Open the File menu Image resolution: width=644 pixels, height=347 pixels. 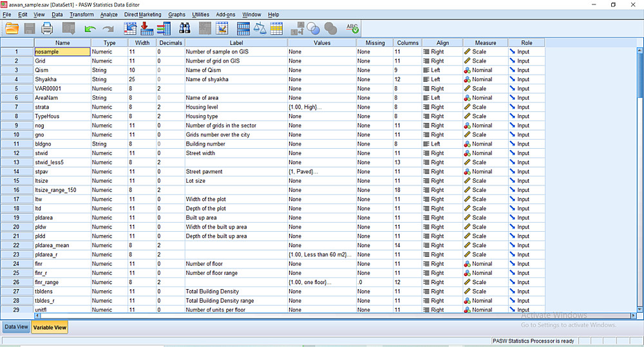coord(7,14)
